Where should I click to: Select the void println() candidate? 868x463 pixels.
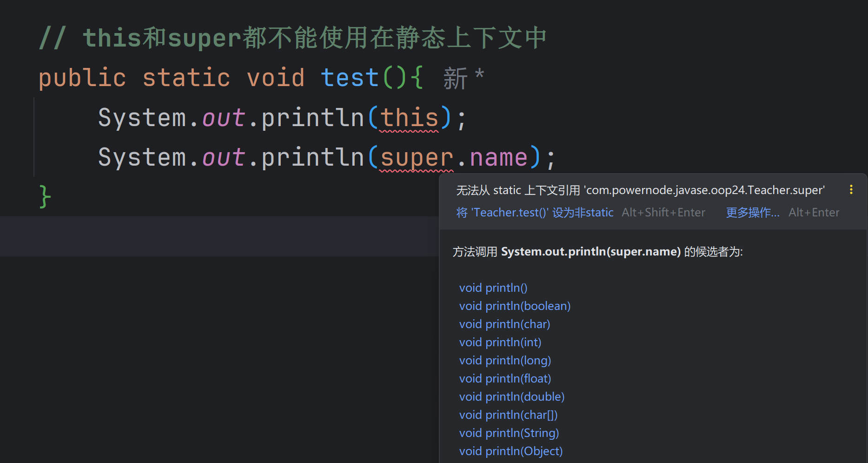(493, 288)
